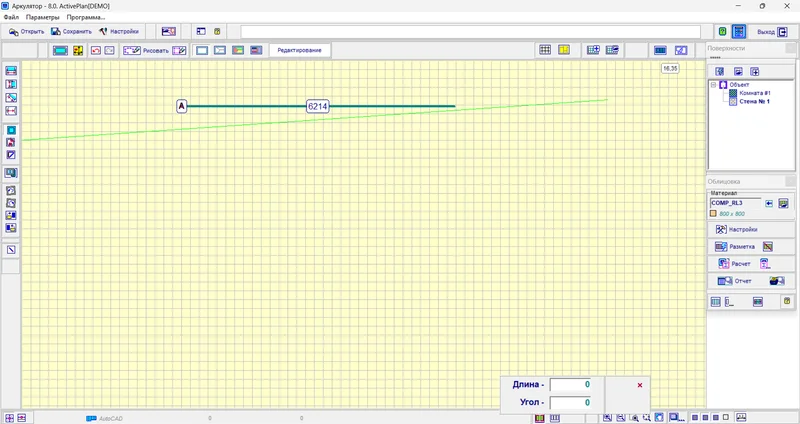Select the Рисовать draw tool

[145, 50]
